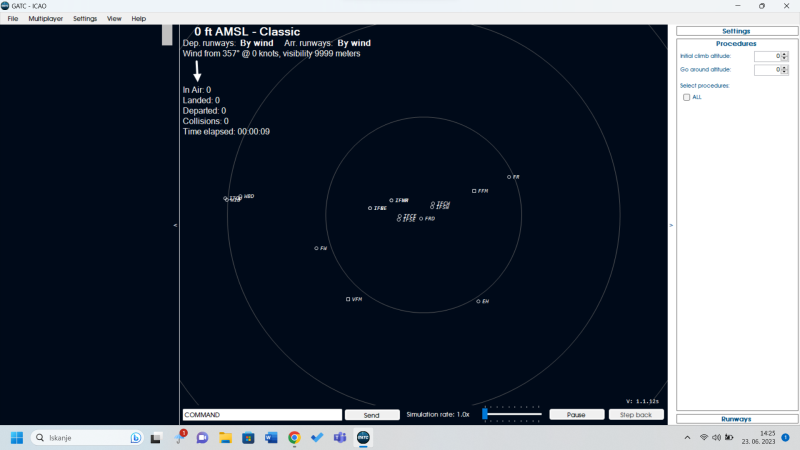800x450 pixels.
Task: Click the IFNW waypoint circle
Action: 391,201
